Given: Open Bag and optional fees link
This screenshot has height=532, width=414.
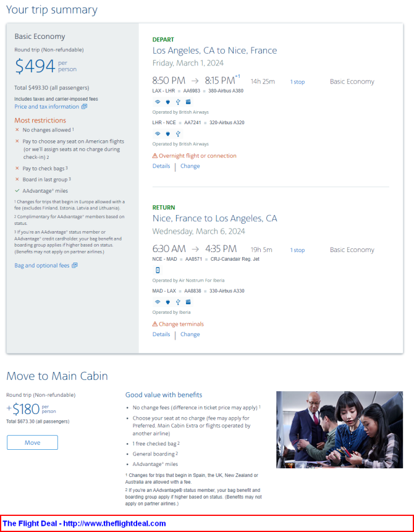Looking at the screenshot, I should click(42, 265).
